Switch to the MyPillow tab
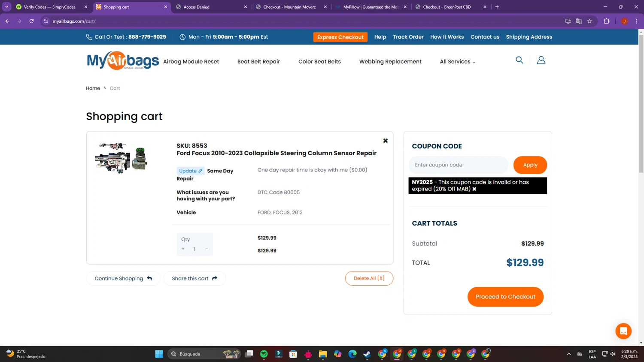 pyautogui.click(x=370, y=7)
